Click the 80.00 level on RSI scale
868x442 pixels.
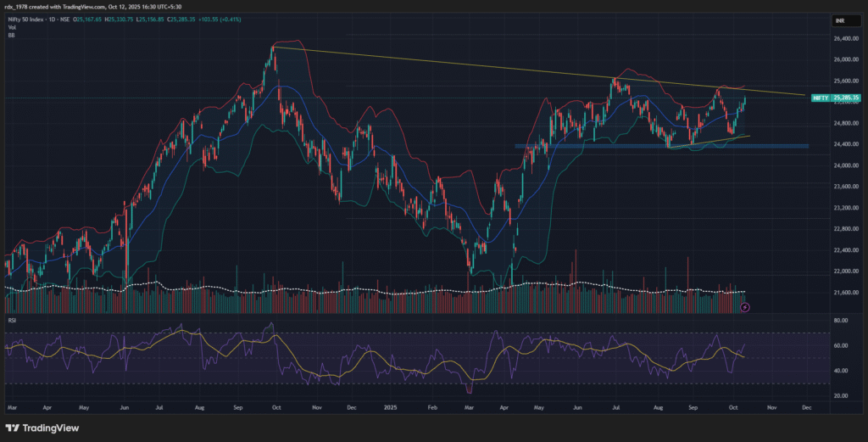tap(841, 321)
